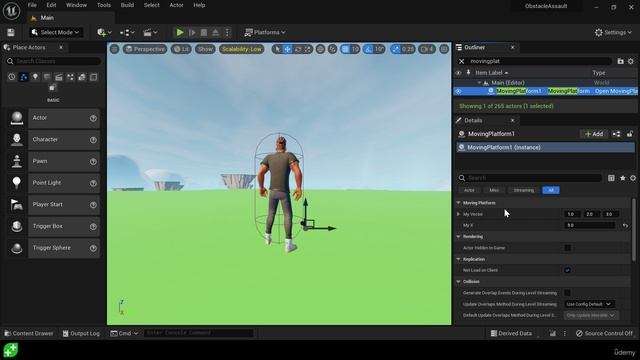
Task: Click the Details search field
Action: [529, 178]
